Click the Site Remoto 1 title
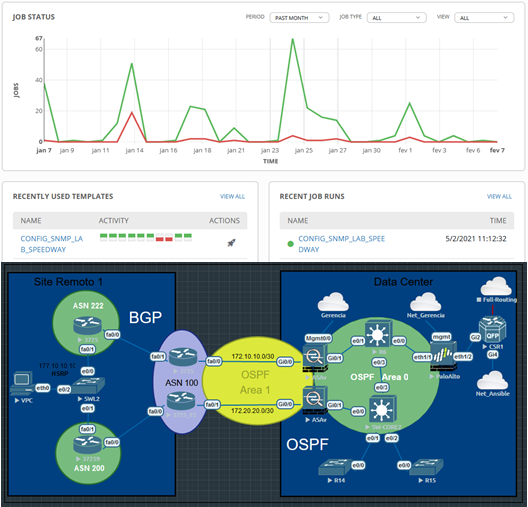Screen dimensions: 528x507 coord(68,282)
